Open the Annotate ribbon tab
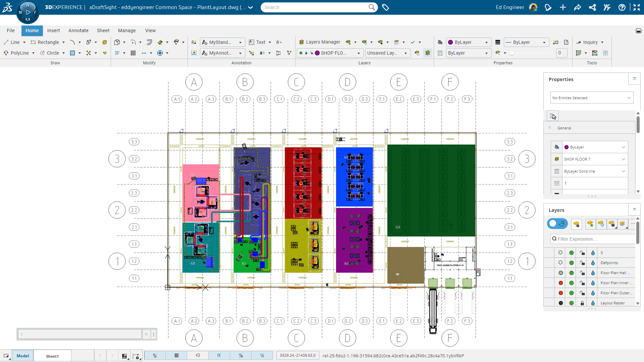Viewport: 644px width, 362px height. click(78, 31)
